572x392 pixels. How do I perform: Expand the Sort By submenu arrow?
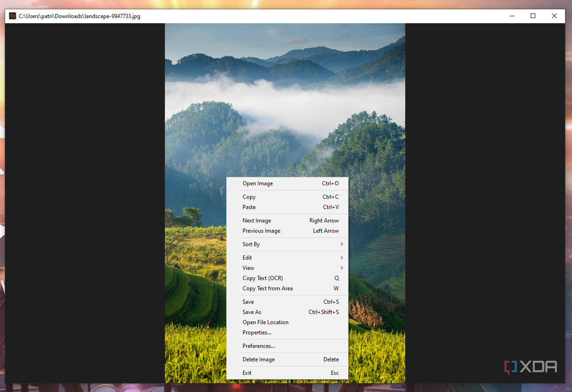(342, 244)
